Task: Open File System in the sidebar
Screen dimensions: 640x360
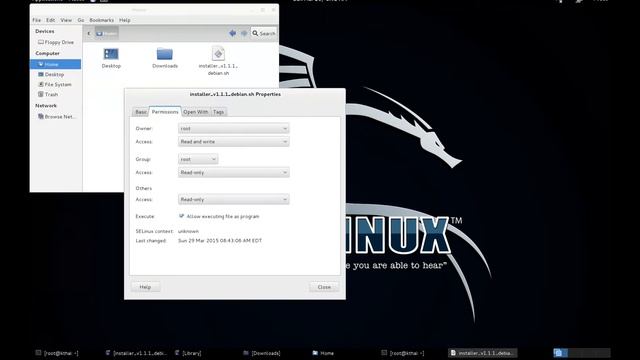Action: [55, 84]
